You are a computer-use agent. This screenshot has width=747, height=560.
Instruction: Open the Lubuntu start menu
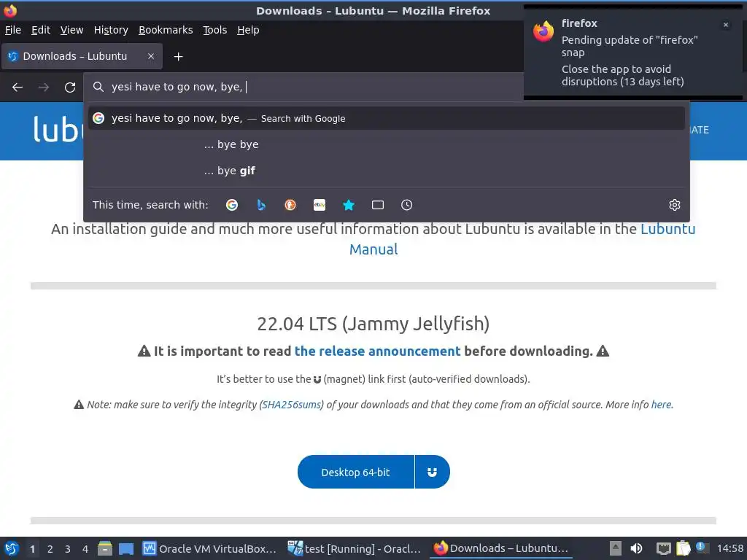(12, 548)
